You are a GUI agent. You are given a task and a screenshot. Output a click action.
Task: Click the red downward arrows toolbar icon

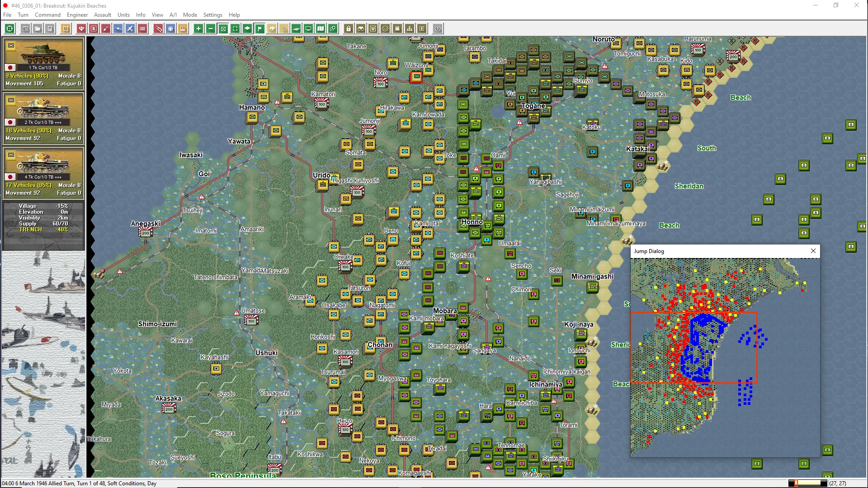click(x=81, y=29)
